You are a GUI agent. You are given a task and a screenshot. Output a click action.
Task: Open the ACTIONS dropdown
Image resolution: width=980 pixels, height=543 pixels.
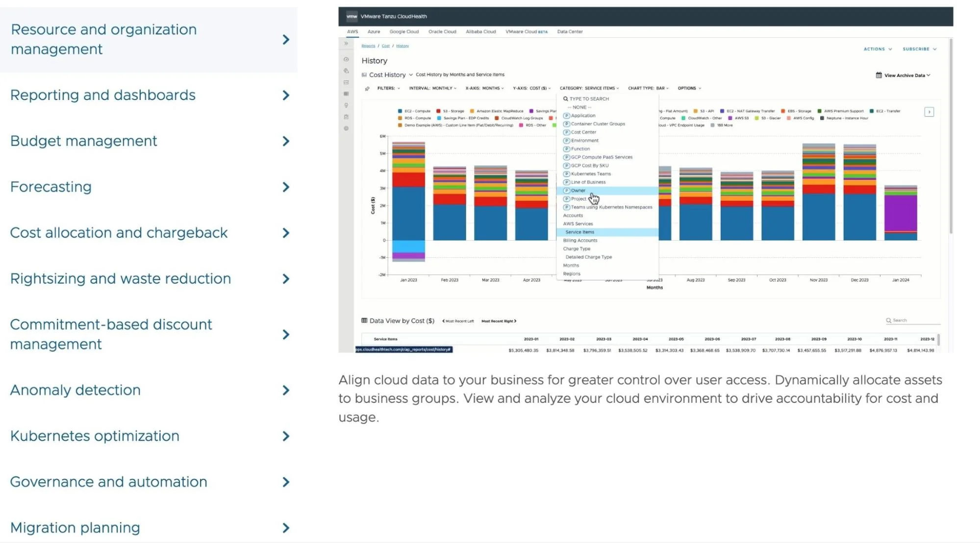878,49
